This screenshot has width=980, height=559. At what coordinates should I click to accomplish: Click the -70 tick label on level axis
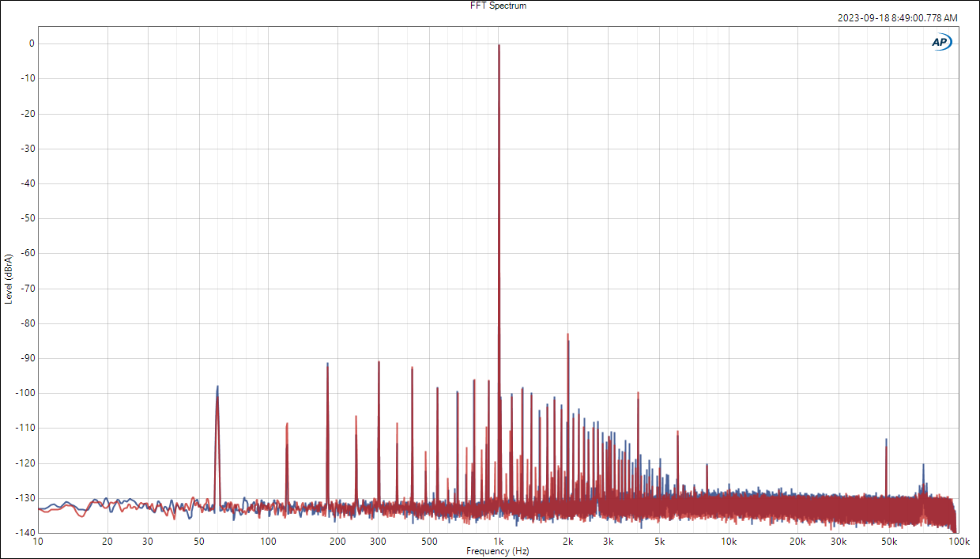pyautogui.click(x=28, y=288)
